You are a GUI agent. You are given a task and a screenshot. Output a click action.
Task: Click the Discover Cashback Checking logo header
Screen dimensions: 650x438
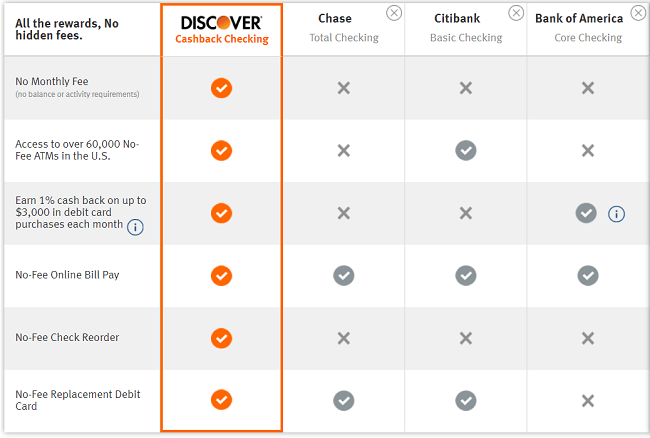tap(221, 29)
